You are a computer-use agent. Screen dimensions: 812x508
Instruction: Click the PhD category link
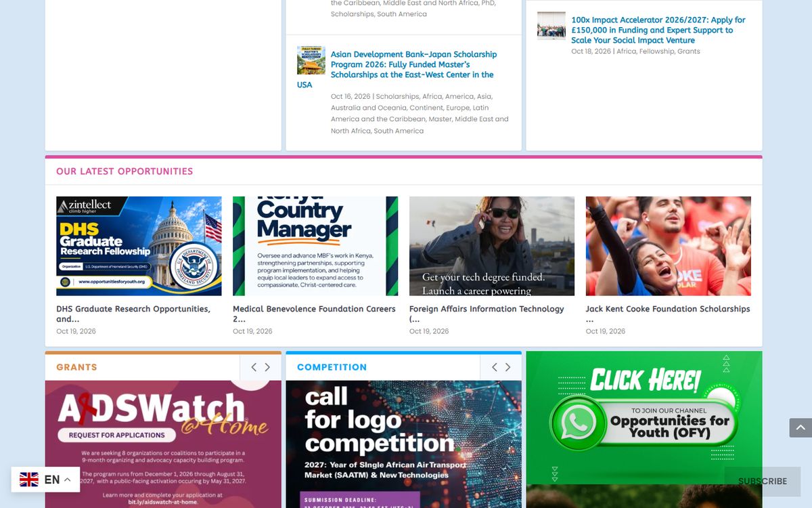[488, 3]
